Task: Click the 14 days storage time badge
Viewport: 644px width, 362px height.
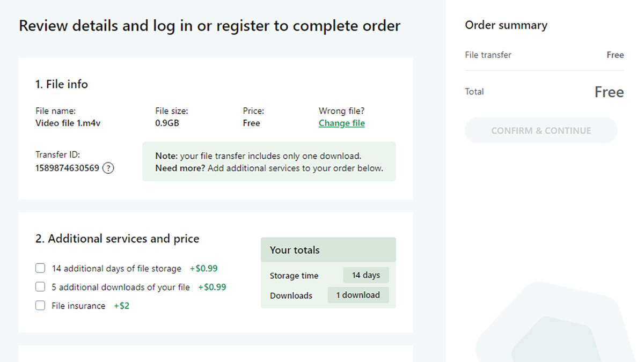Action: [365, 275]
